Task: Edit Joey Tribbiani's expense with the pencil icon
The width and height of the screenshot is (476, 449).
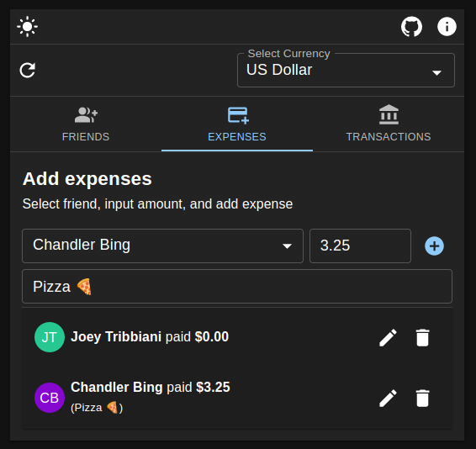Action: click(388, 337)
